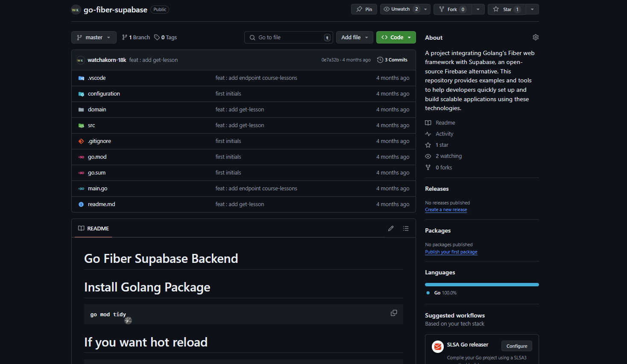Click go-fiber-supabase repository title
The height and width of the screenshot is (364, 627).
tap(115, 10)
